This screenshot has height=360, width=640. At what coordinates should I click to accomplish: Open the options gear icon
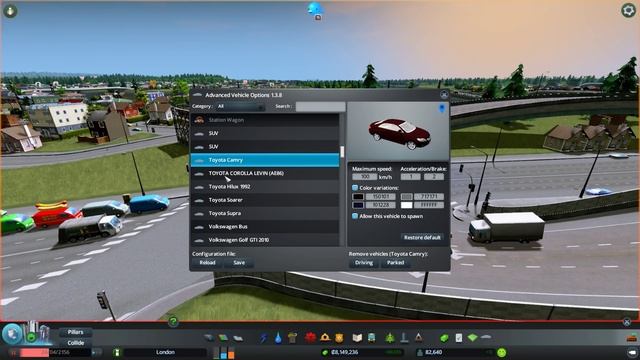628,10
